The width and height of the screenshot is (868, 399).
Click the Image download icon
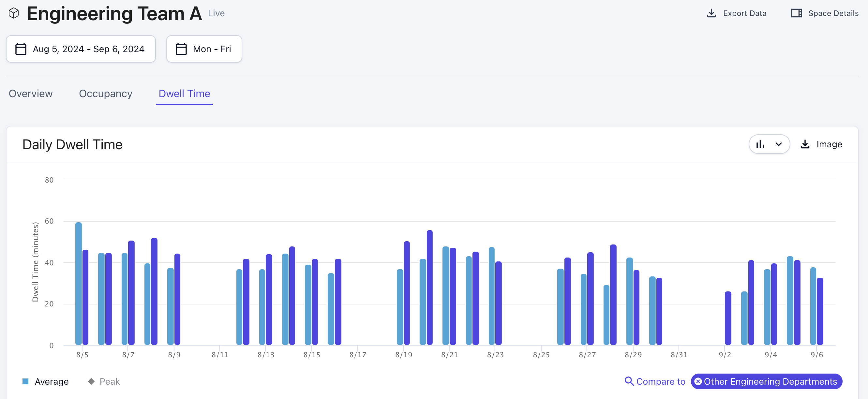click(805, 144)
